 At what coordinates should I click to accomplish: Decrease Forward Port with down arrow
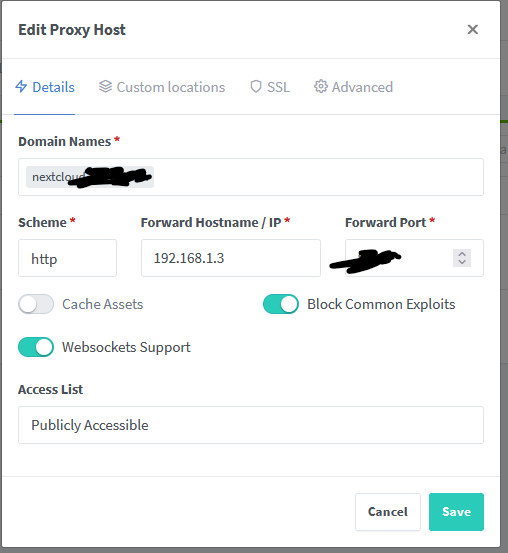click(x=462, y=262)
